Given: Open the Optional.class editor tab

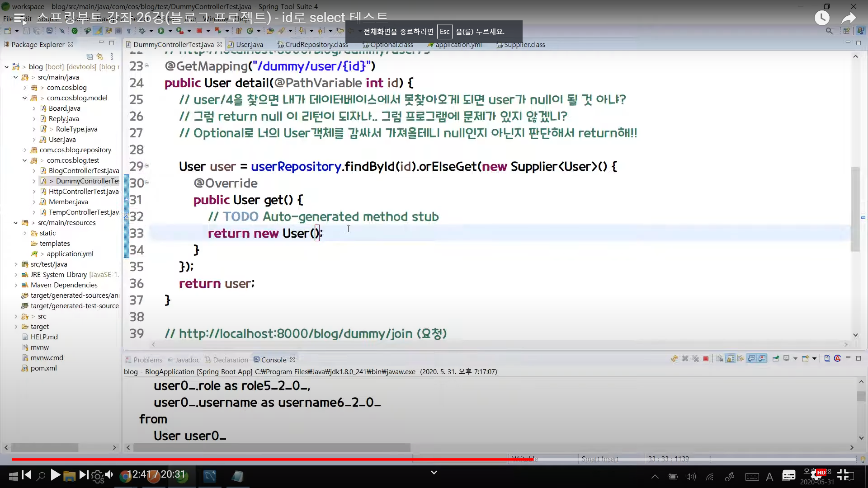Looking at the screenshot, I should point(388,44).
